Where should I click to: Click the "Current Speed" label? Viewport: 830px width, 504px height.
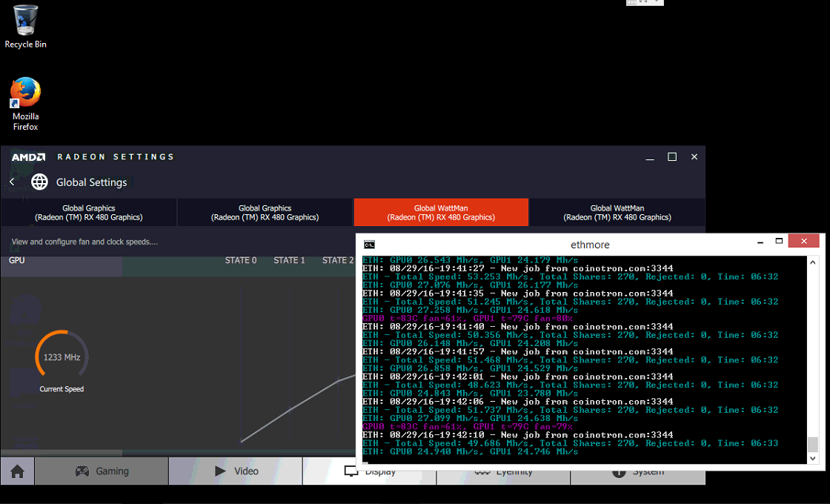(62, 389)
